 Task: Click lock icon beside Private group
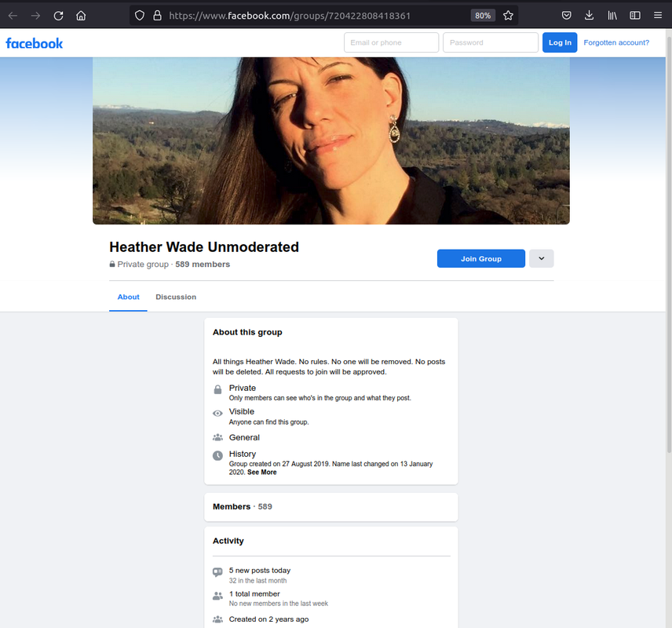pos(112,264)
